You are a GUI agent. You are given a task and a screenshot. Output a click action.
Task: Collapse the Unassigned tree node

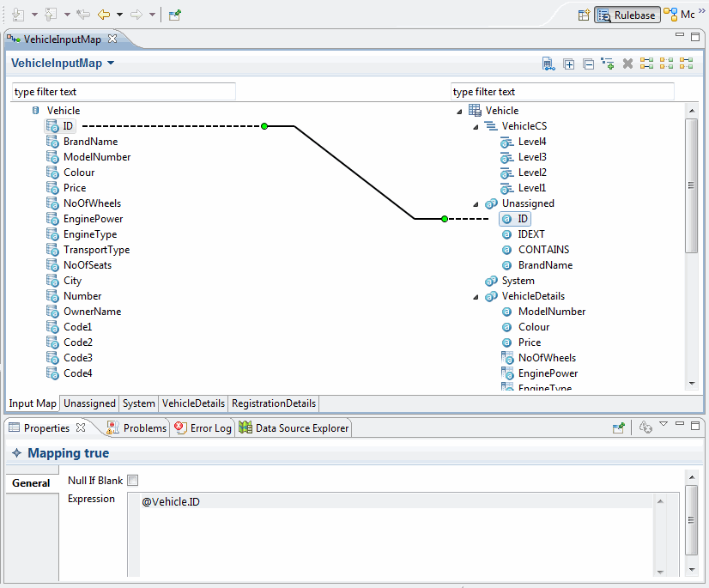[475, 203]
